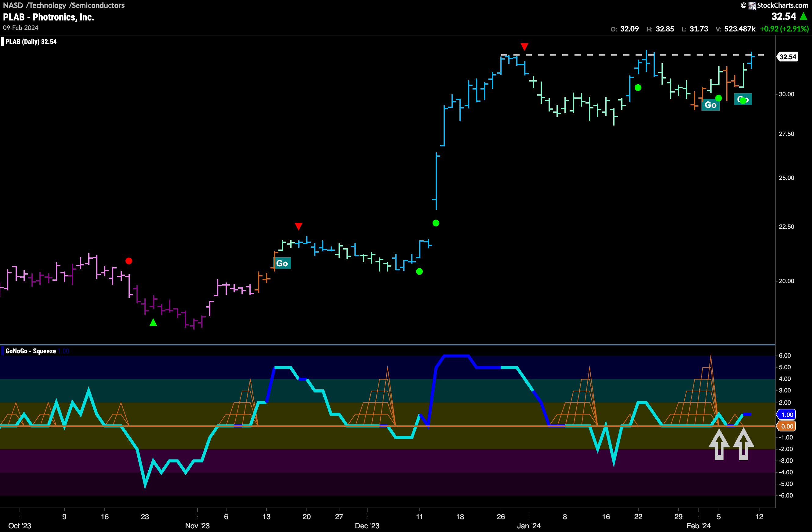Click the red circle marker near October 20
This screenshot has width=812, height=532.
[x=129, y=261]
